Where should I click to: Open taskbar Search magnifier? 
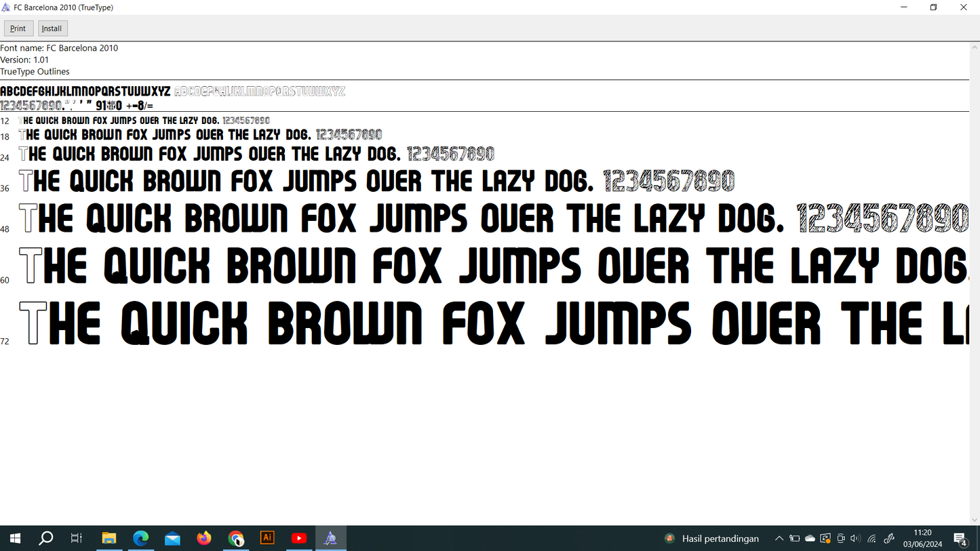[x=46, y=538]
